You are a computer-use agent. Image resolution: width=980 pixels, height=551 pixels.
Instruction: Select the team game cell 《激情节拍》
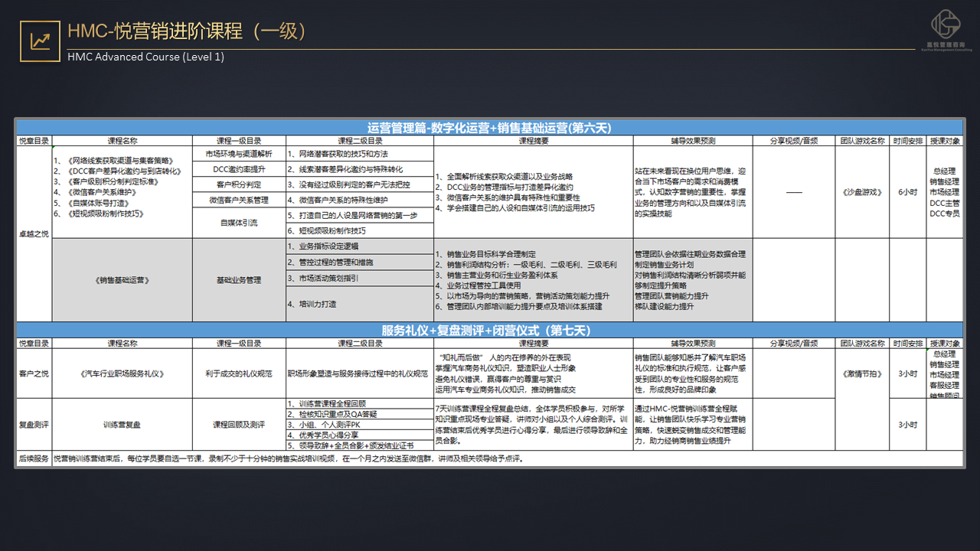coord(861,374)
